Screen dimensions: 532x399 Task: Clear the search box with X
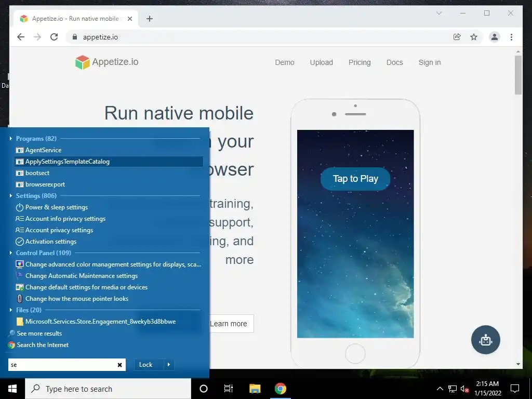coord(120,365)
